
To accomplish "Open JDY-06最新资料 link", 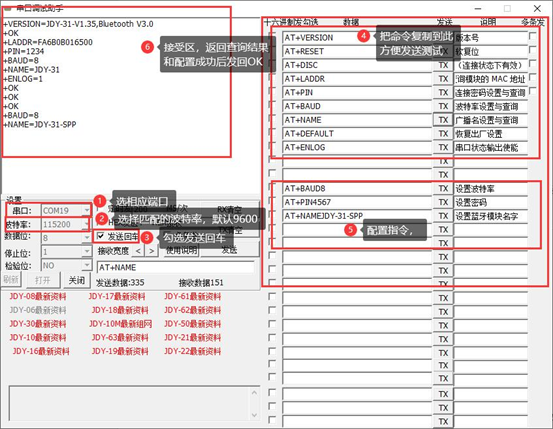I will pyautogui.click(x=38, y=310).
